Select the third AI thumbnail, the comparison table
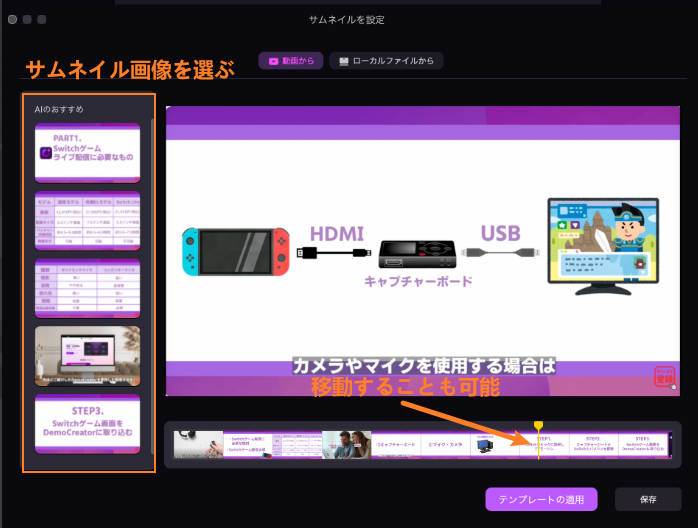 tap(87, 288)
